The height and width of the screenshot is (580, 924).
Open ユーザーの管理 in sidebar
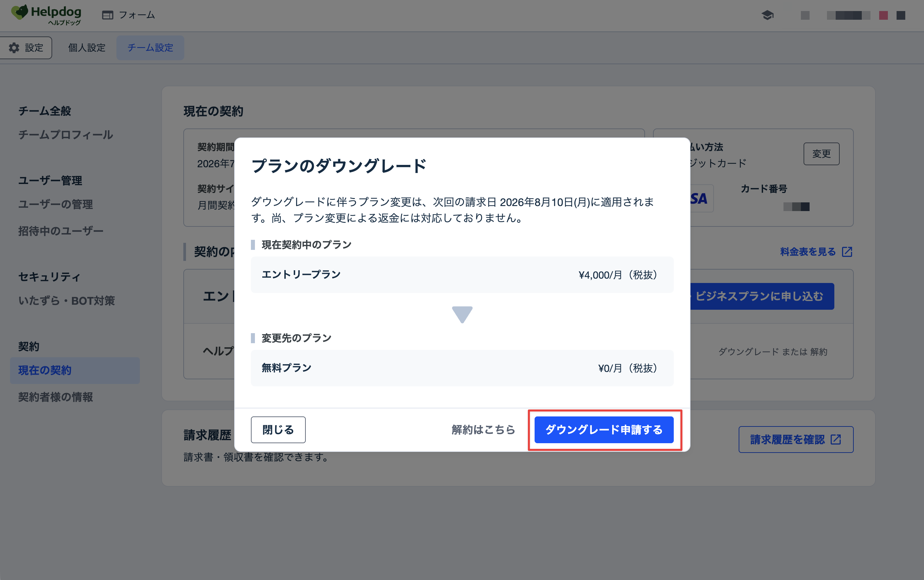pyautogui.click(x=56, y=204)
